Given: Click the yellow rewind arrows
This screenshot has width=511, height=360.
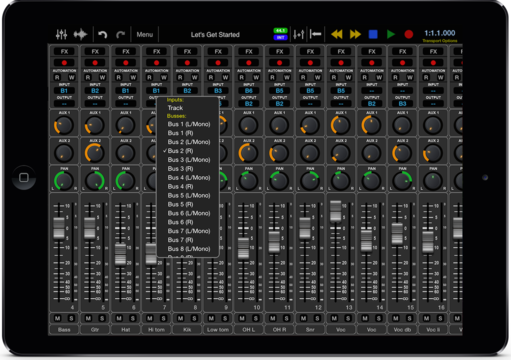Looking at the screenshot, I should point(337,34).
